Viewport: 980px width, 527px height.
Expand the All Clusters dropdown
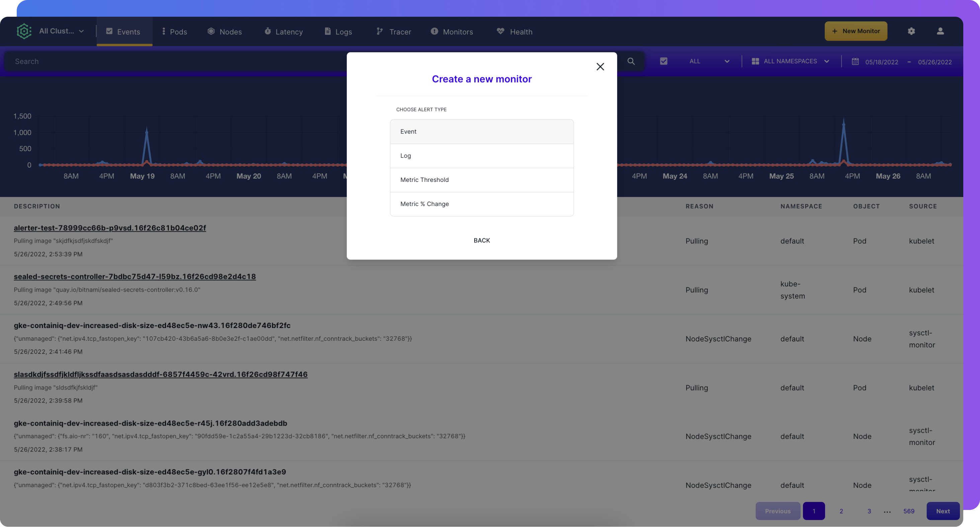61,31
